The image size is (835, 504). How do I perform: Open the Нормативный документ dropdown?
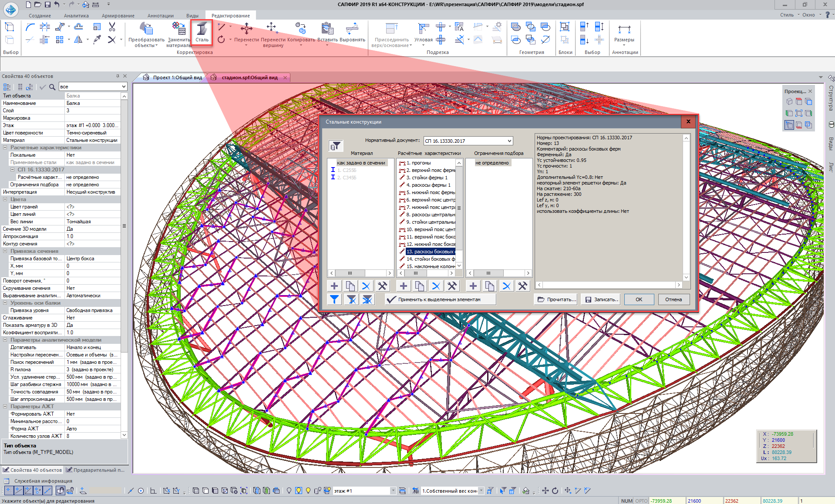(509, 141)
